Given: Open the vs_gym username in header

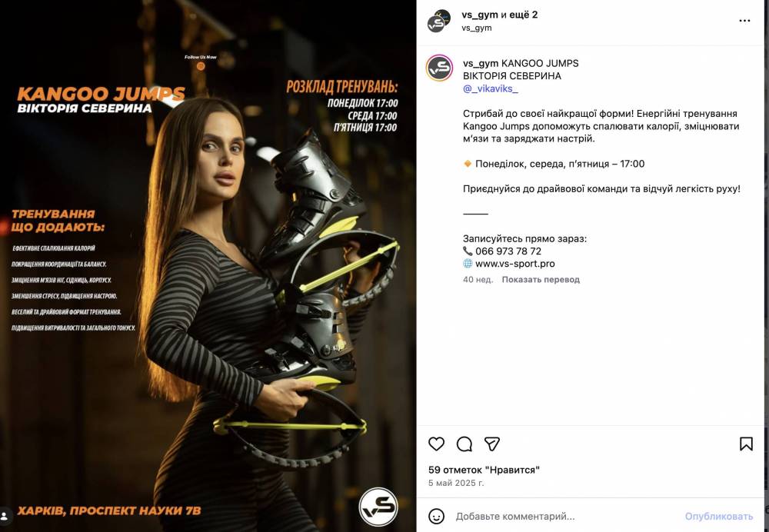Looking at the screenshot, I should pyautogui.click(x=480, y=15).
